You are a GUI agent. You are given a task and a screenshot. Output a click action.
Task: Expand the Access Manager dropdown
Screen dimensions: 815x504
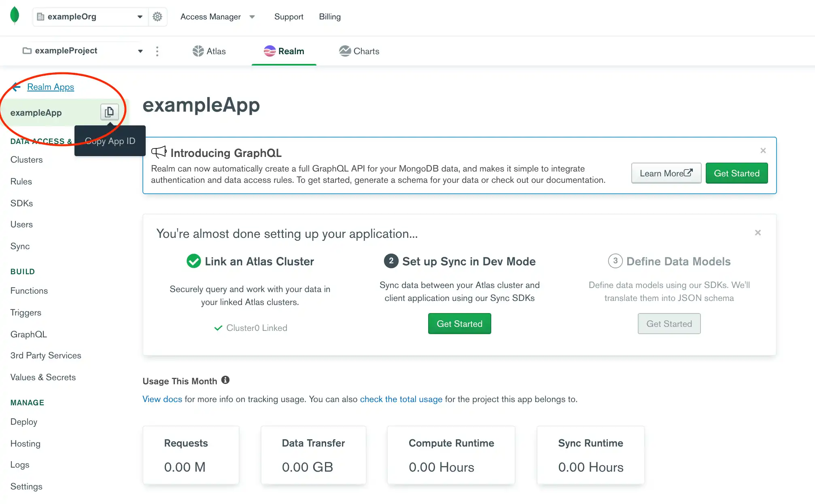coord(251,16)
